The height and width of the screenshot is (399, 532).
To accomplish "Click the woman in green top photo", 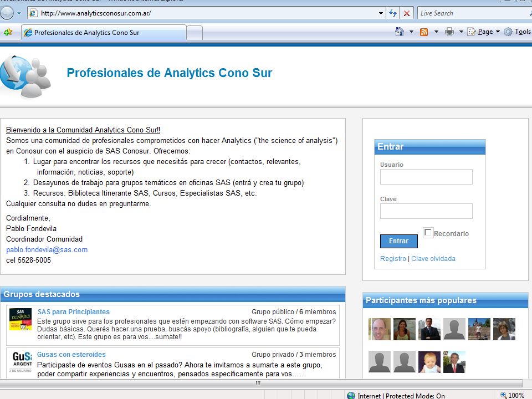I will (x=405, y=329).
